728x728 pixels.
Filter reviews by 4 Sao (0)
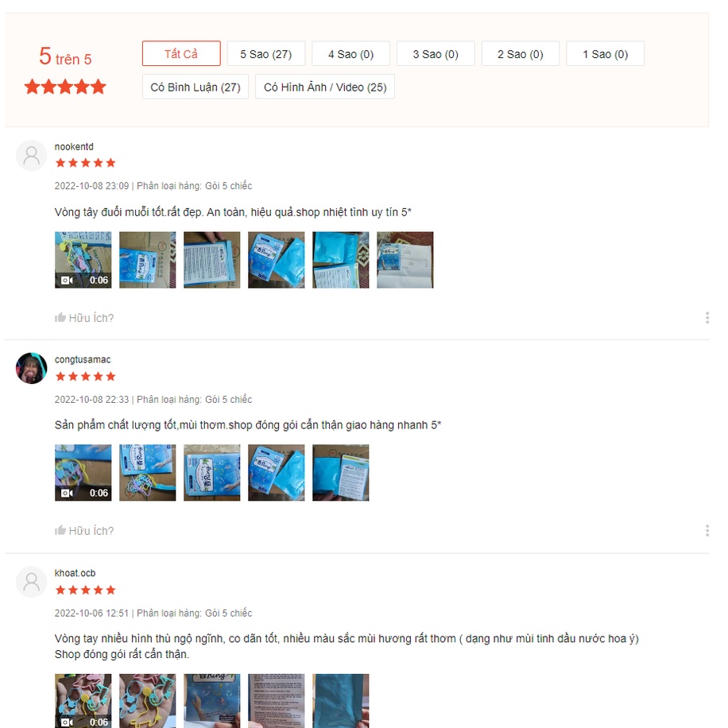pos(351,53)
